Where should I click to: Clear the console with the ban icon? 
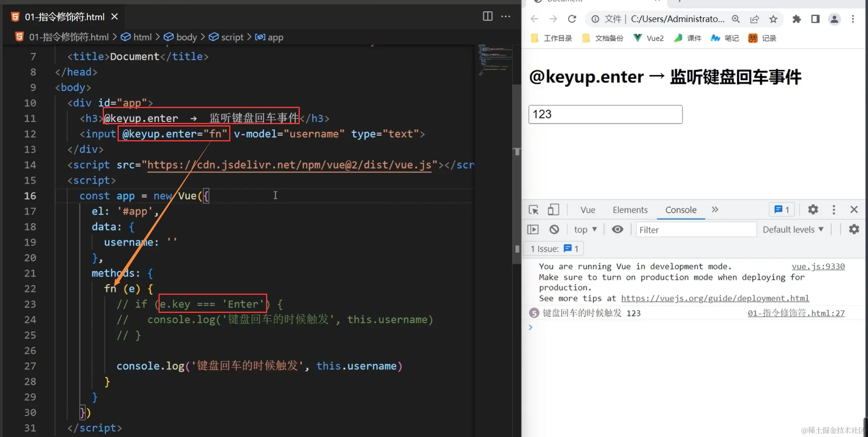coord(554,229)
